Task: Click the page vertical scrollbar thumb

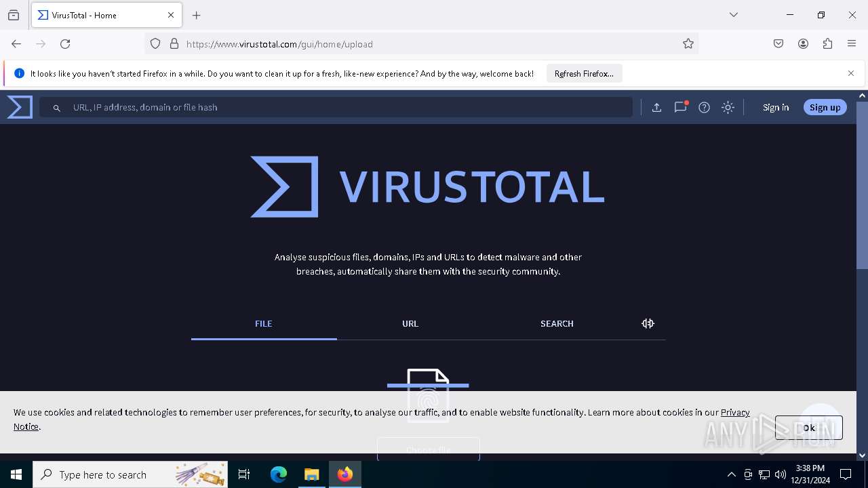Action: 862,184
